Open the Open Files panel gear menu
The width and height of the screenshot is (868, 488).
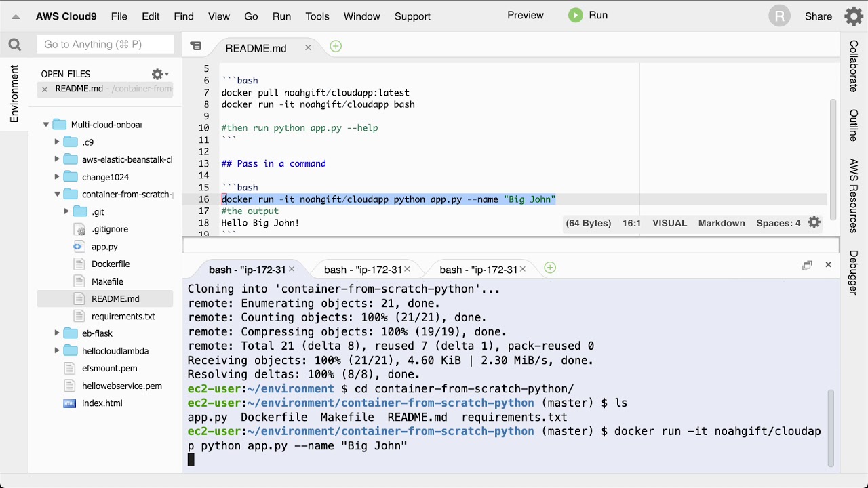(159, 74)
